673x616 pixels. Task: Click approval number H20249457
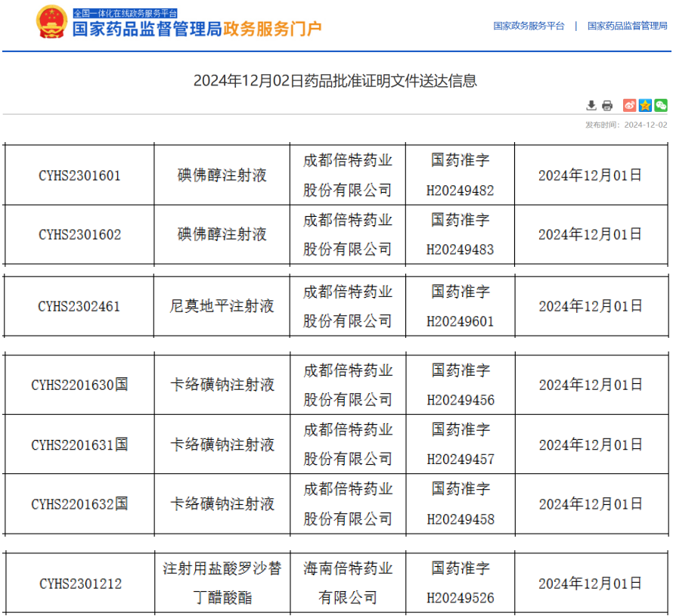point(461,460)
